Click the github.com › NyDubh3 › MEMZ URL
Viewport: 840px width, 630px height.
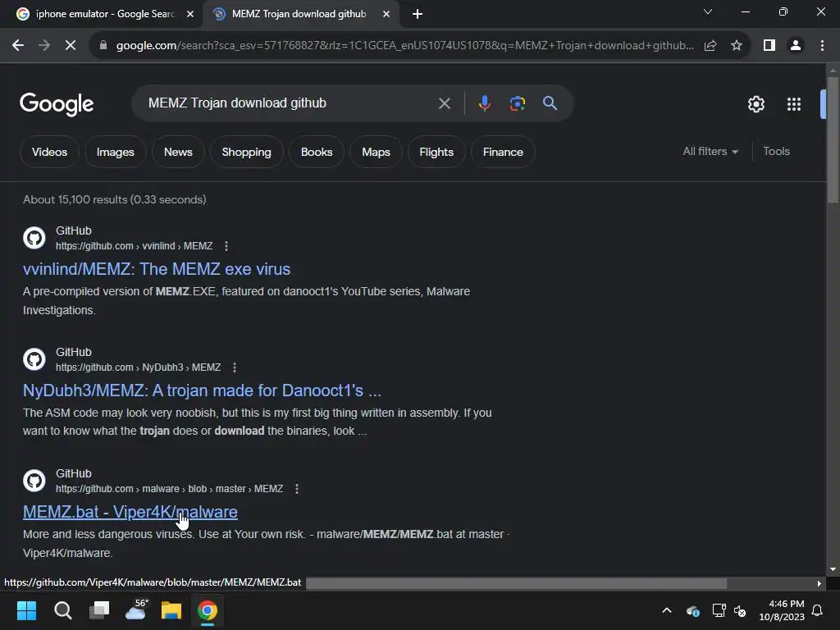coord(138,367)
